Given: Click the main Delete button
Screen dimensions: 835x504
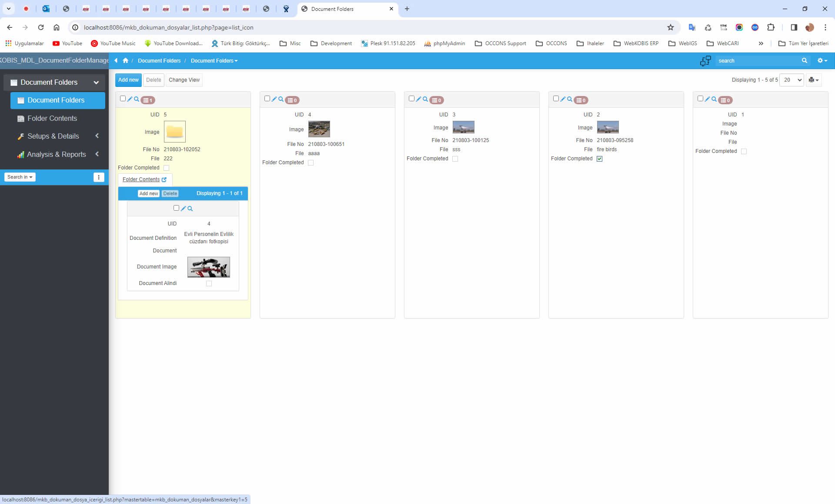Looking at the screenshot, I should [154, 80].
